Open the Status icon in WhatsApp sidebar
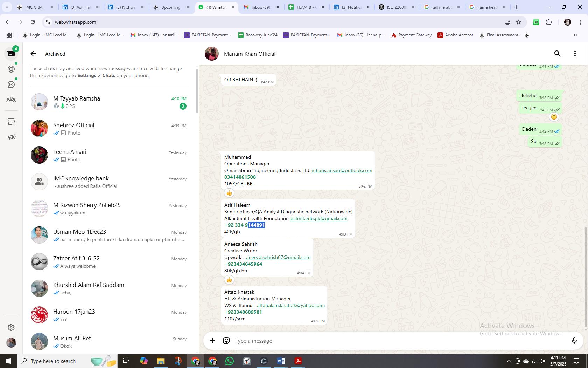The height and width of the screenshot is (368, 588). pos(11,69)
